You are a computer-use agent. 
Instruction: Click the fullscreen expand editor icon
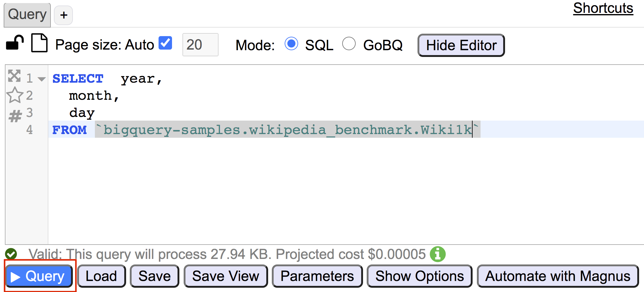(x=14, y=76)
